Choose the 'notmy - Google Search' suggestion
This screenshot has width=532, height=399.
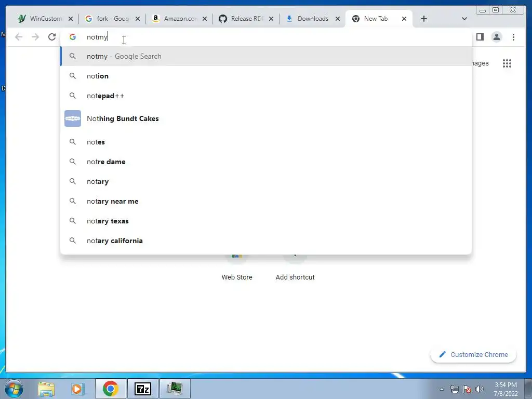tap(267, 56)
